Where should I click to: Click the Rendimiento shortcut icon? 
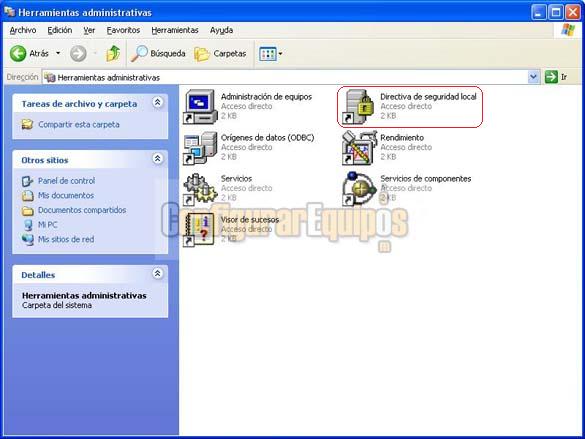pyautogui.click(x=360, y=148)
